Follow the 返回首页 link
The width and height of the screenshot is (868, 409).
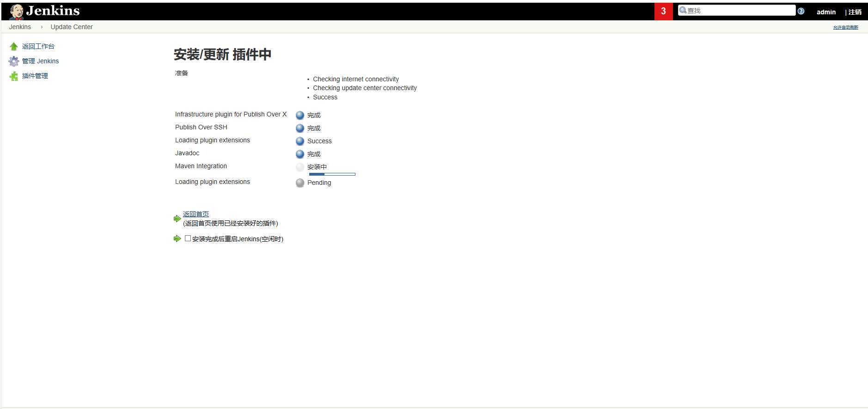click(x=196, y=214)
